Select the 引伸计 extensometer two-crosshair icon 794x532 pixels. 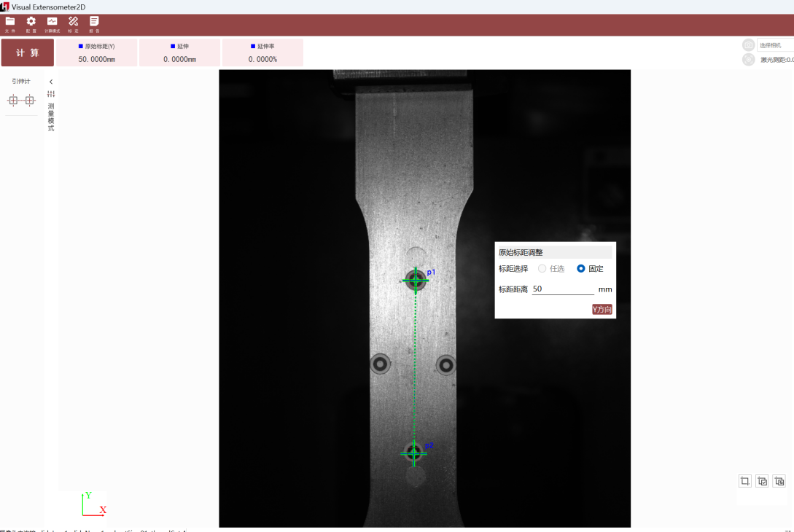[21, 101]
